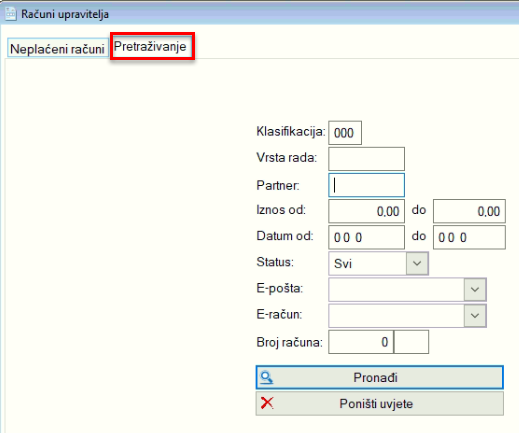
Task: Click the magnifier icon on Pronađi
Action: coord(267,378)
